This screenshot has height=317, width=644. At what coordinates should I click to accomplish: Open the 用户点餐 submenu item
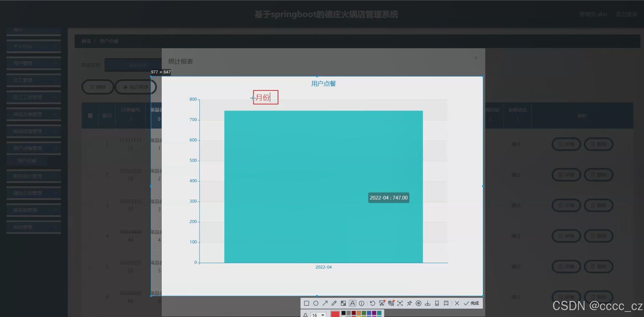[x=27, y=161]
